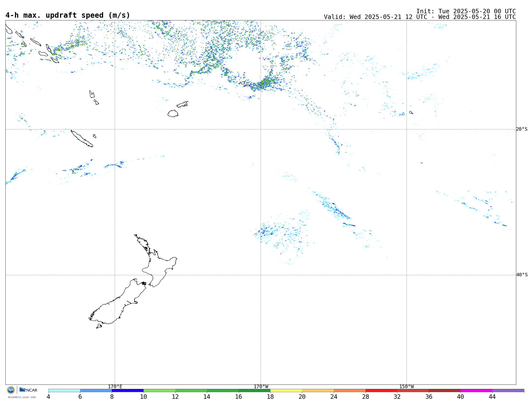
Task: Click the colorbar tick label 28
Action: pos(366,397)
